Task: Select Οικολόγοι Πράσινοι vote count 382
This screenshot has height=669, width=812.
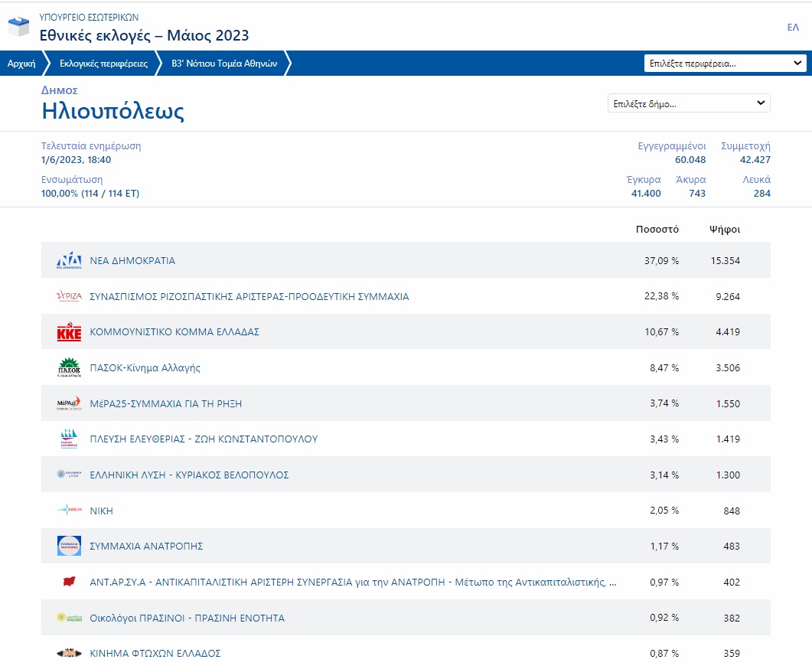Action: (731, 618)
